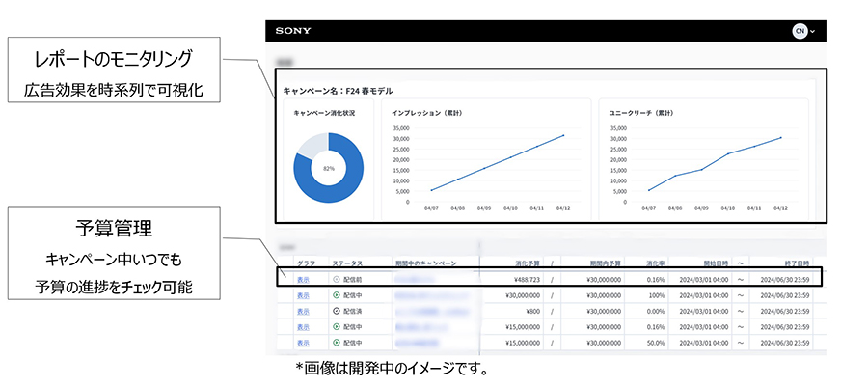
Task: Open 表示 link in the 50.0% row
Action: click(x=303, y=343)
